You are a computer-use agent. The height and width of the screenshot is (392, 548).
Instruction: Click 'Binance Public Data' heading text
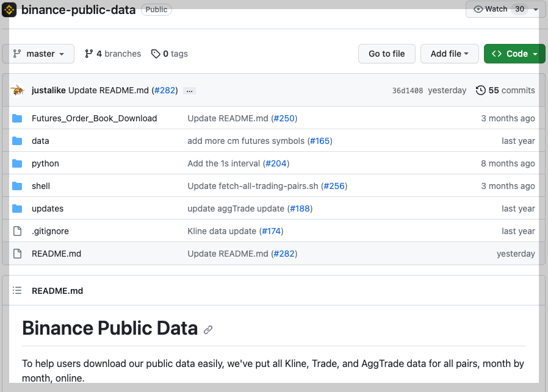110,328
